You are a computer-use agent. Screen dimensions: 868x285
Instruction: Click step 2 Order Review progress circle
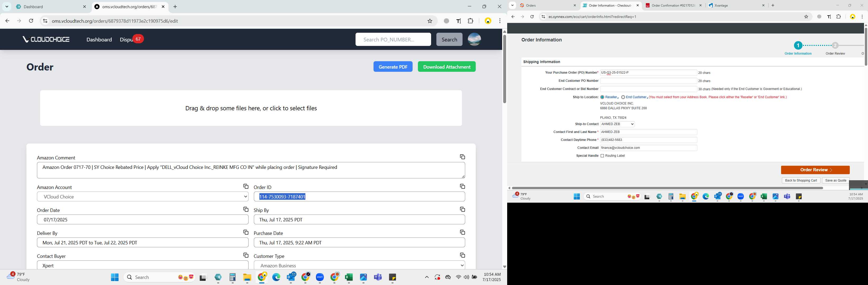(x=835, y=45)
